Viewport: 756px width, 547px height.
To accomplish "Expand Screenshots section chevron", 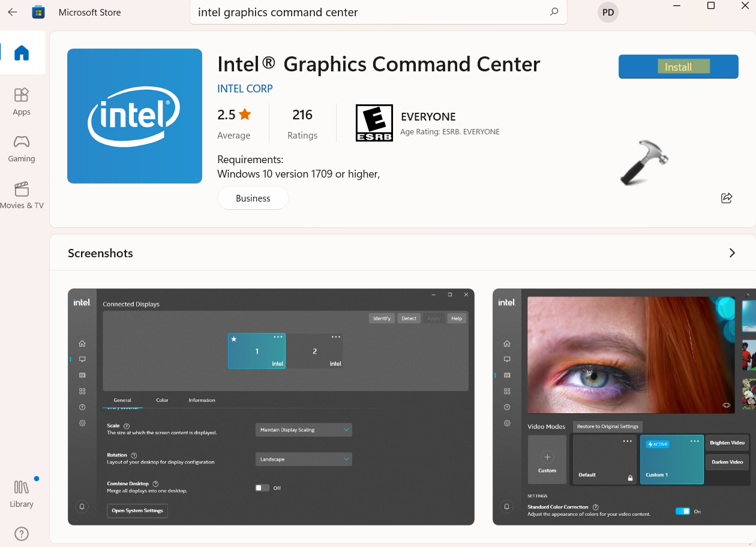I will pyautogui.click(x=732, y=253).
